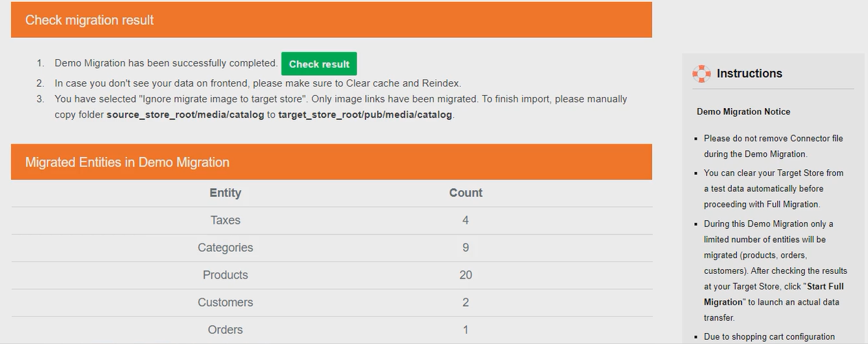
Task: Click the bold Start Full Migration text
Action: [x=774, y=294]
